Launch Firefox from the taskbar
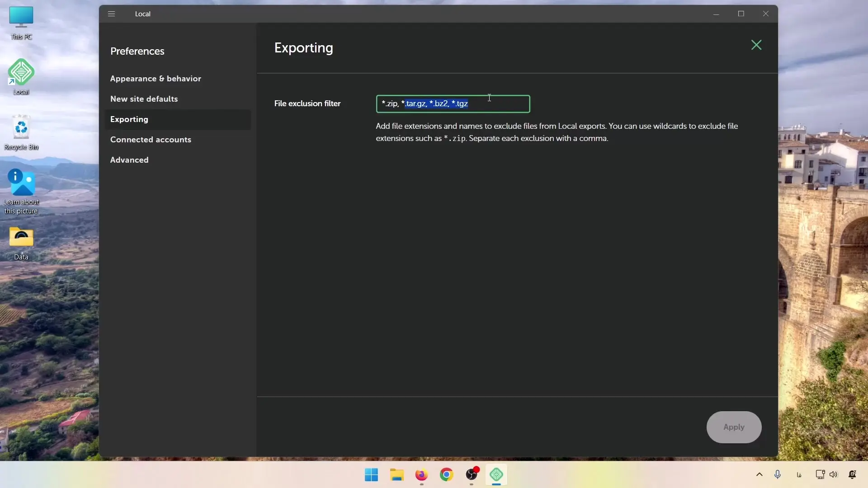This screenshot has width=868, height=488. [421, 474]
